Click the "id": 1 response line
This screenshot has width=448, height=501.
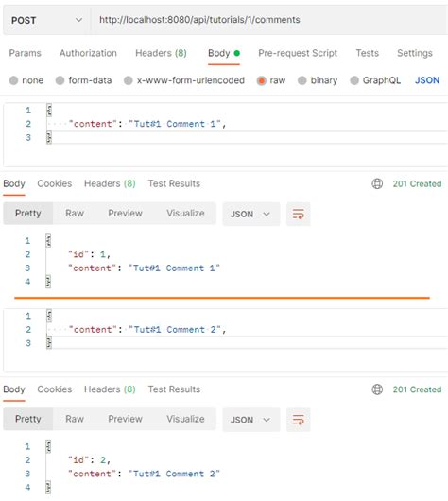pos(89,254)
